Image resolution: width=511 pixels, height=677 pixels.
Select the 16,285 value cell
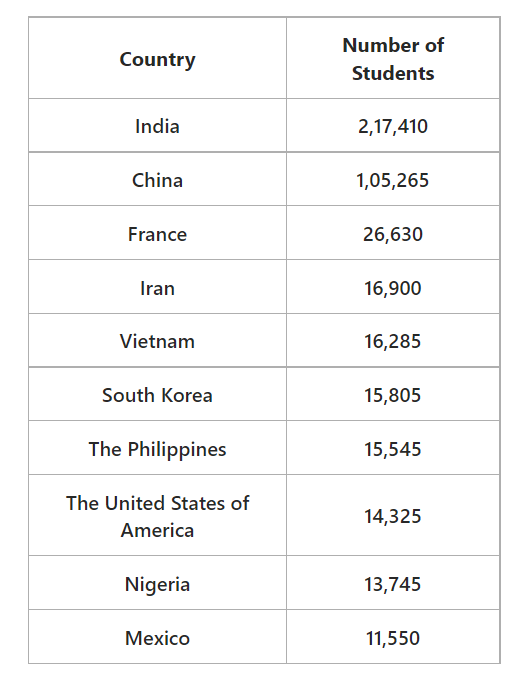(x=393, y=341)
